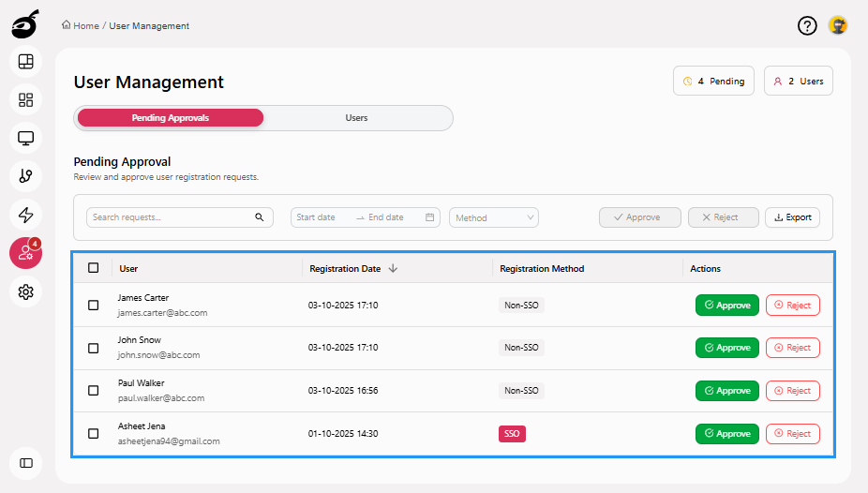Approve John Snow's request
The image size is (868, 493).
click(x=726, y=348)
